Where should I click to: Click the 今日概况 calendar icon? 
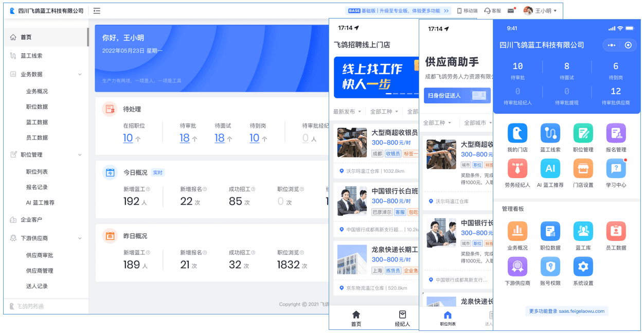pyautogui.click(x=109, y=172)
